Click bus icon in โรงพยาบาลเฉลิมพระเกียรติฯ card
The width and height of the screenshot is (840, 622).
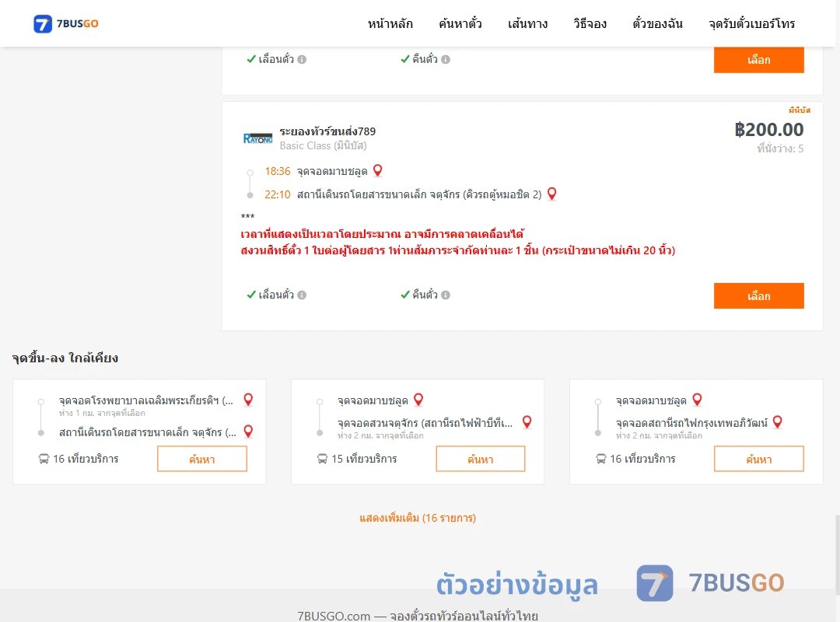[44, 460]
